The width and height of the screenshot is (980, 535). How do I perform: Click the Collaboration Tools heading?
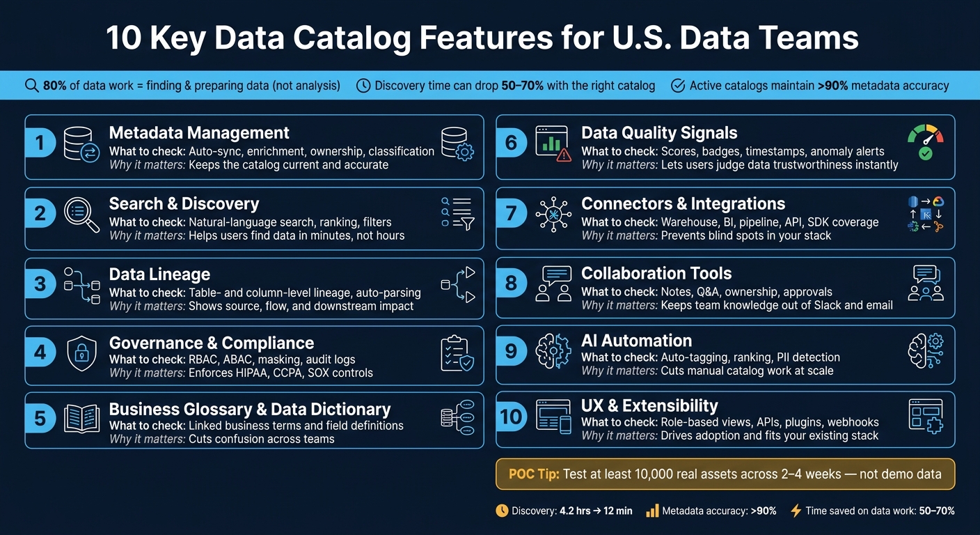pos(656,273)
